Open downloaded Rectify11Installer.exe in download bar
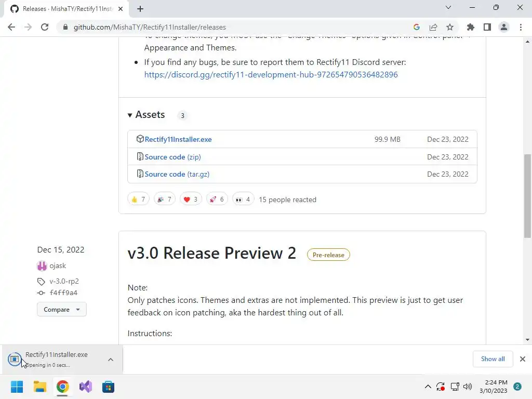Screen dimensions: 532x399 (x=56, y=360)
